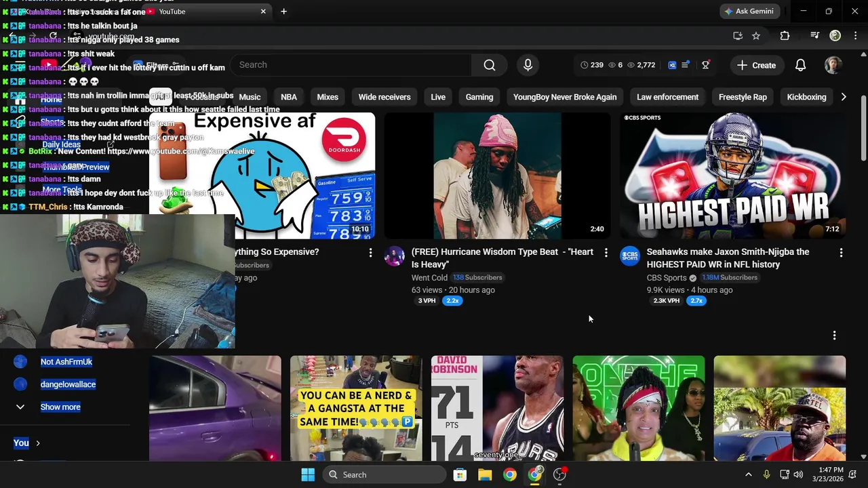Open Hurricane Wisdom Type Beat video title

click(502, 258)
